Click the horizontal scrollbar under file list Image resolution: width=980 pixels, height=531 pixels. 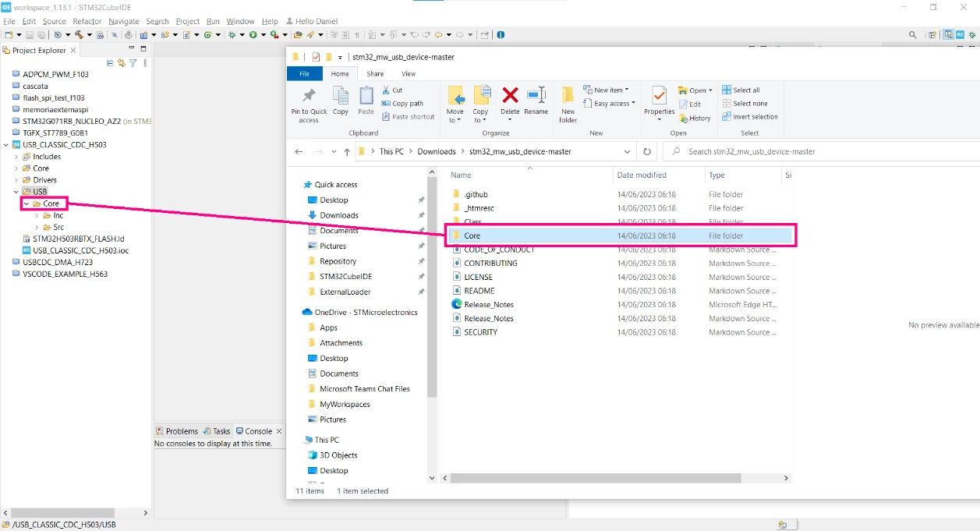coord(595,478)
